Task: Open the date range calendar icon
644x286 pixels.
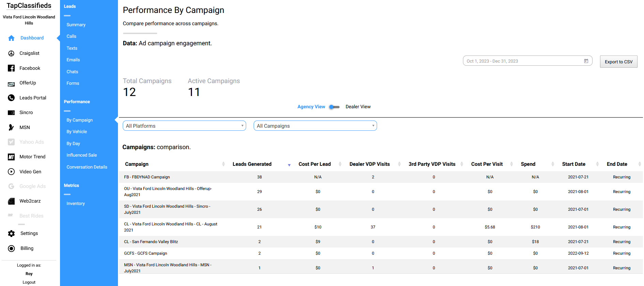Action: coord(586,61)
